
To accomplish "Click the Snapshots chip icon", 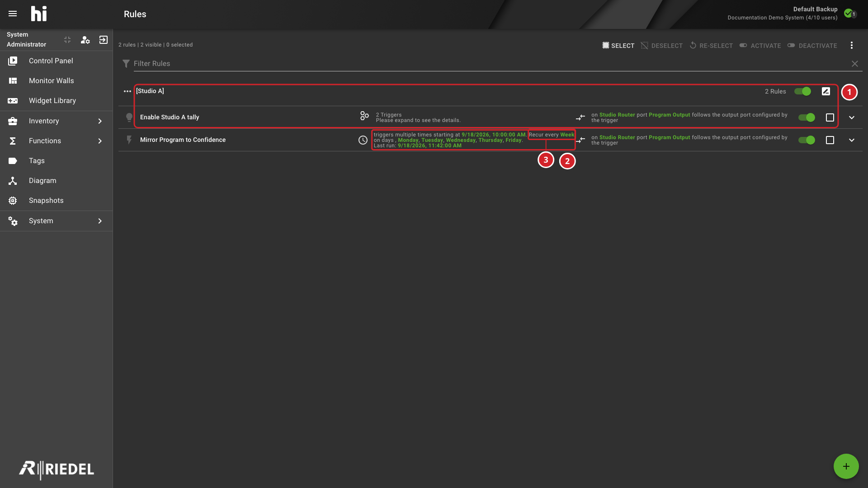I will (x=13, y=201).
